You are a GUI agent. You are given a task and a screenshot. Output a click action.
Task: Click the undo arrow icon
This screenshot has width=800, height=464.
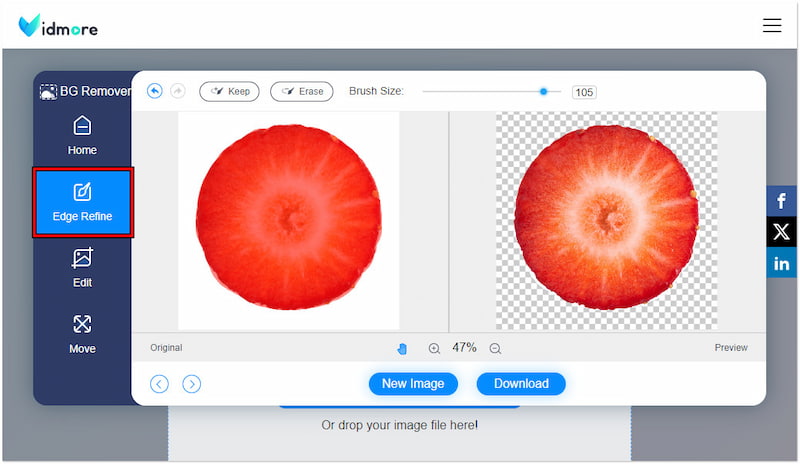click(x=154, y=91)
